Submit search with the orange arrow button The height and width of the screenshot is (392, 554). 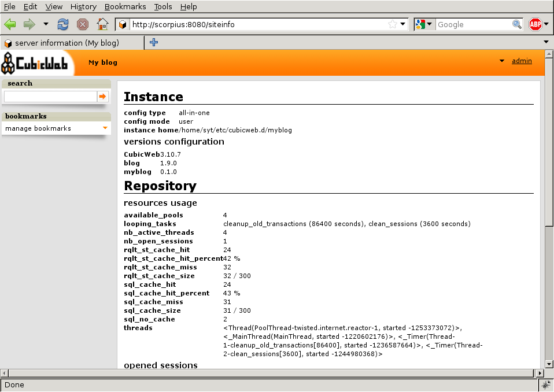click(102, 97)
